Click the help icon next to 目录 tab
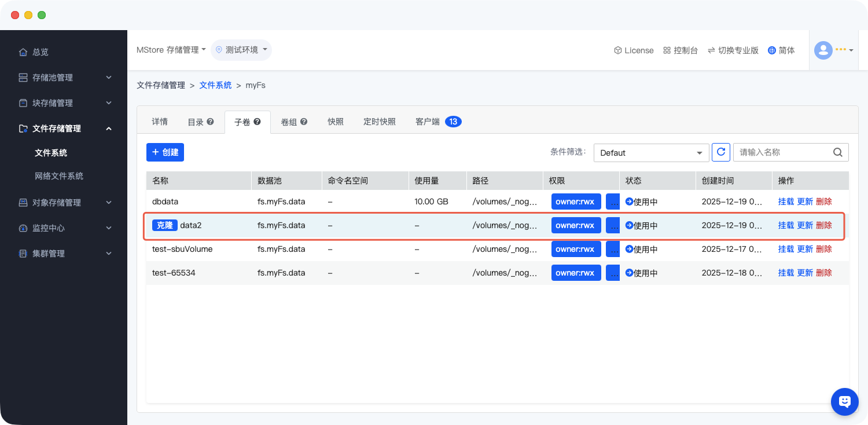Image resolution: width=868 pixels, height=425 pixels. 211,122
